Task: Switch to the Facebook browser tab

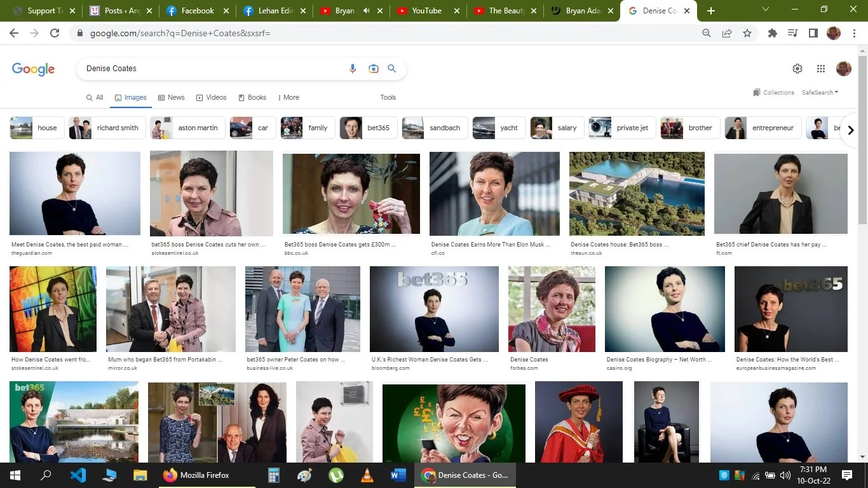Action: coord(197,11)
